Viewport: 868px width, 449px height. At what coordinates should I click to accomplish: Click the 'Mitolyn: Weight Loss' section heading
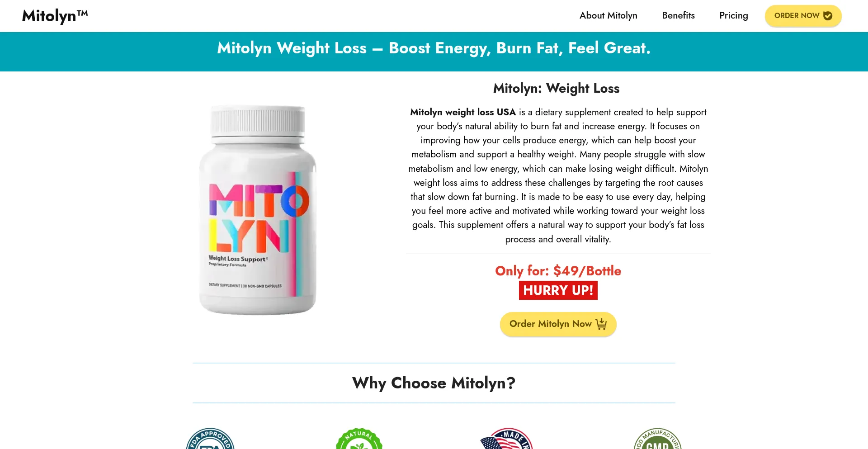tap(557, 88)
